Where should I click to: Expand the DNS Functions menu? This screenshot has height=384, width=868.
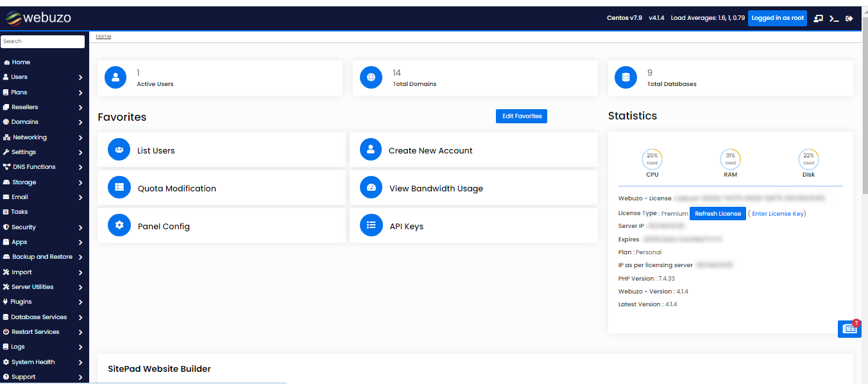pos(34,167)
